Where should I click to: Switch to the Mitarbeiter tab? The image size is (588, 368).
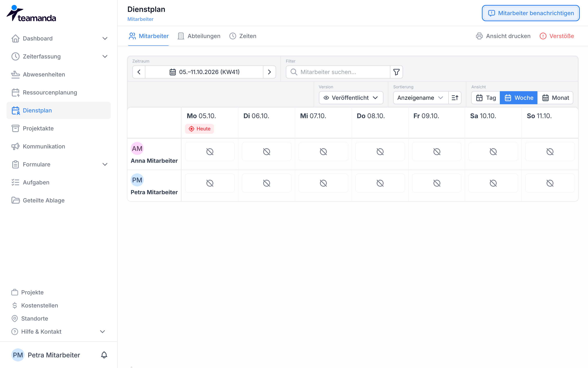148,36
